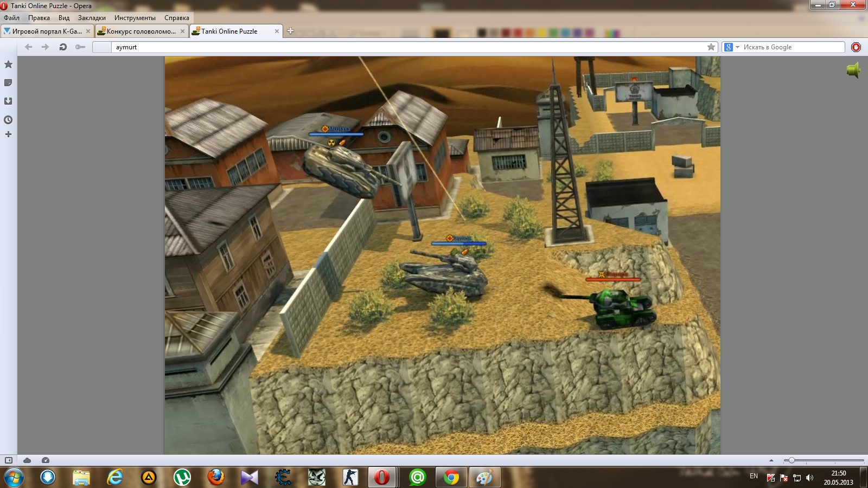This screenshot has height=488, width=868.
Task: Close the Игровой портал K-Ga... tab
Action: click(88, 31)
